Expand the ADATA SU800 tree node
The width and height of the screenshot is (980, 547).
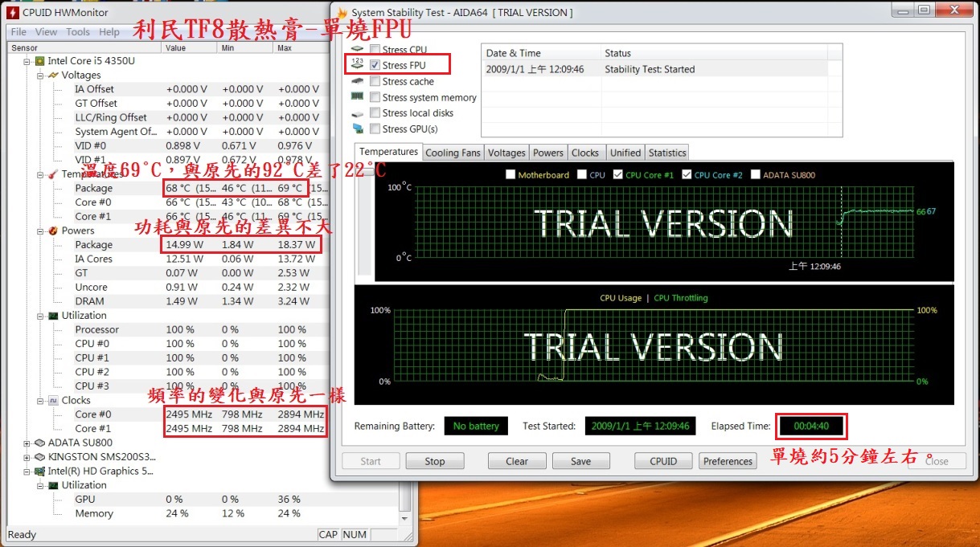tap(27, 443)
